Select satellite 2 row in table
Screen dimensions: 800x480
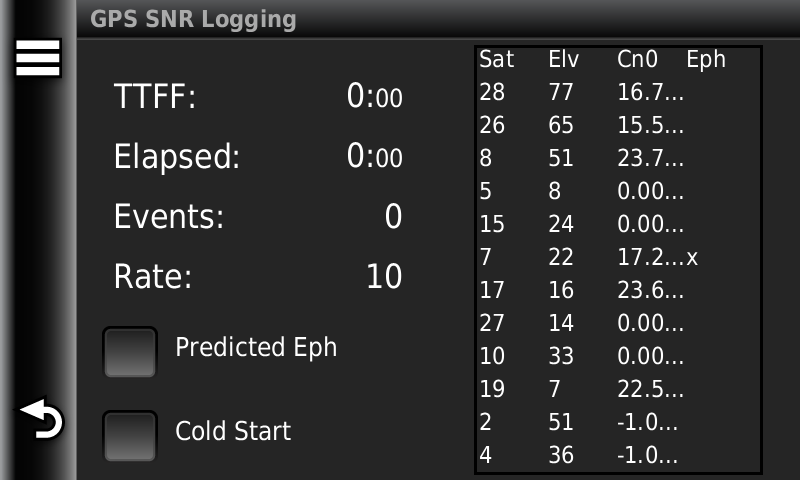[x=617, y=422]
